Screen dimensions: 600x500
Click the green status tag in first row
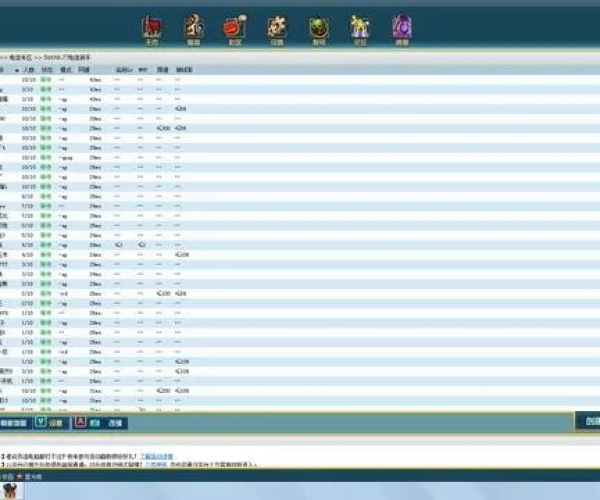click(46, 79)
